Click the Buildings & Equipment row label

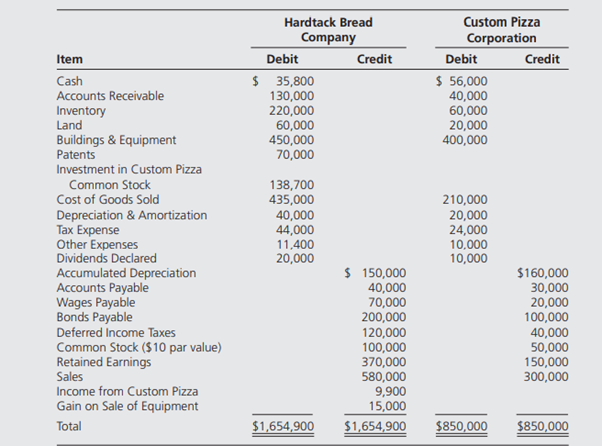[x=116, y=140]
